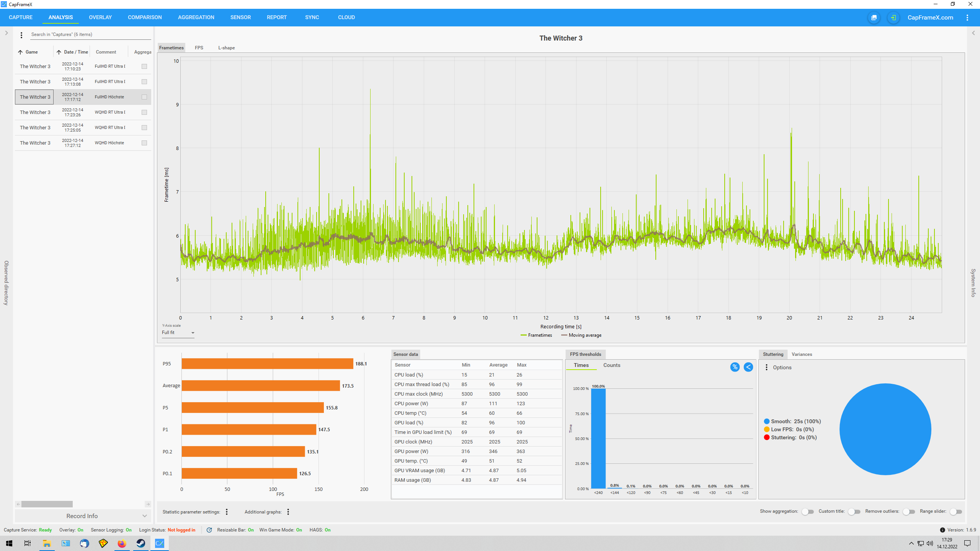Sort captures by the Game column arrow
Viewport: 980px width, 551px height.
point(20,52)
